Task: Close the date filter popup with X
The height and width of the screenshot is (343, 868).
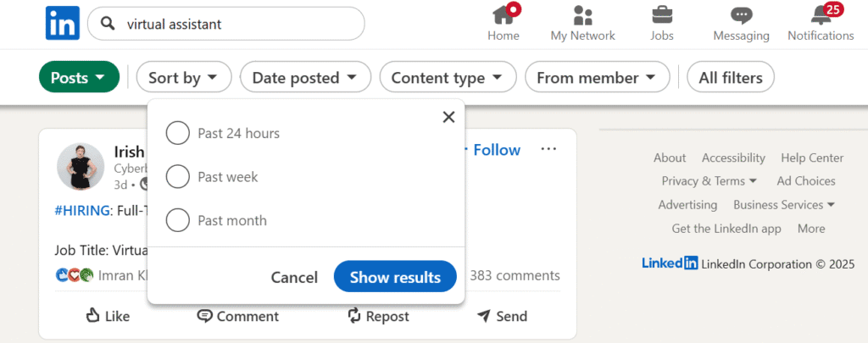Action: [x=449, y=117]
